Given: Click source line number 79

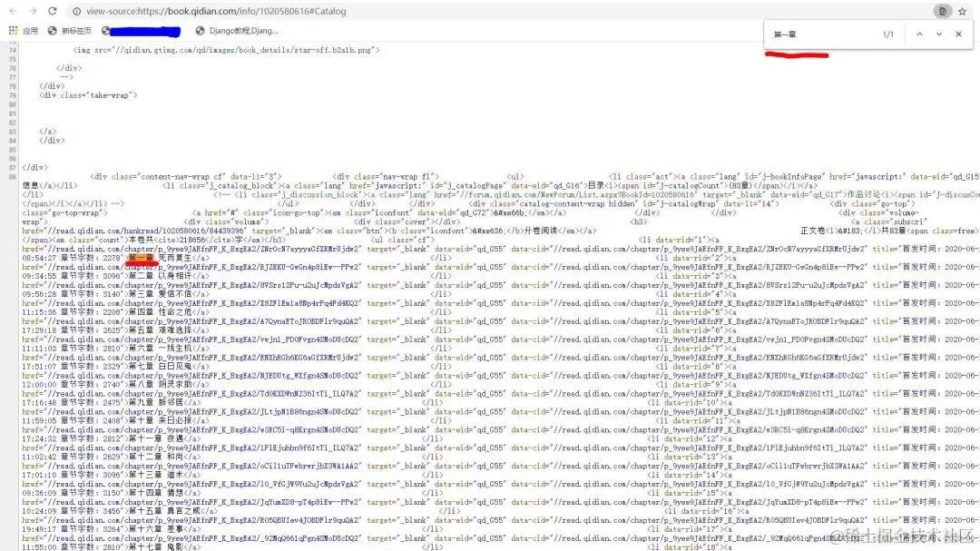Looking at the screenshot, I should point(13,95).
